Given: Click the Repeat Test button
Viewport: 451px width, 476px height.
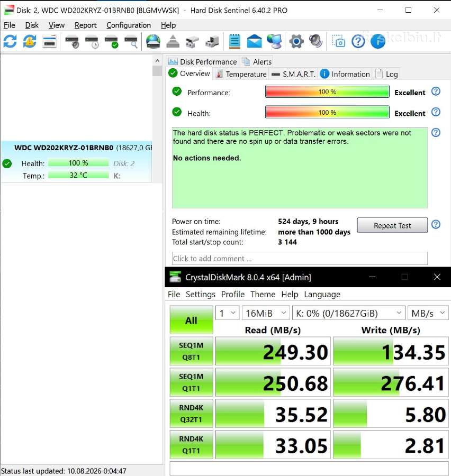Looking at the screenshot, I should pyautogui.click(x=392, y=225).
